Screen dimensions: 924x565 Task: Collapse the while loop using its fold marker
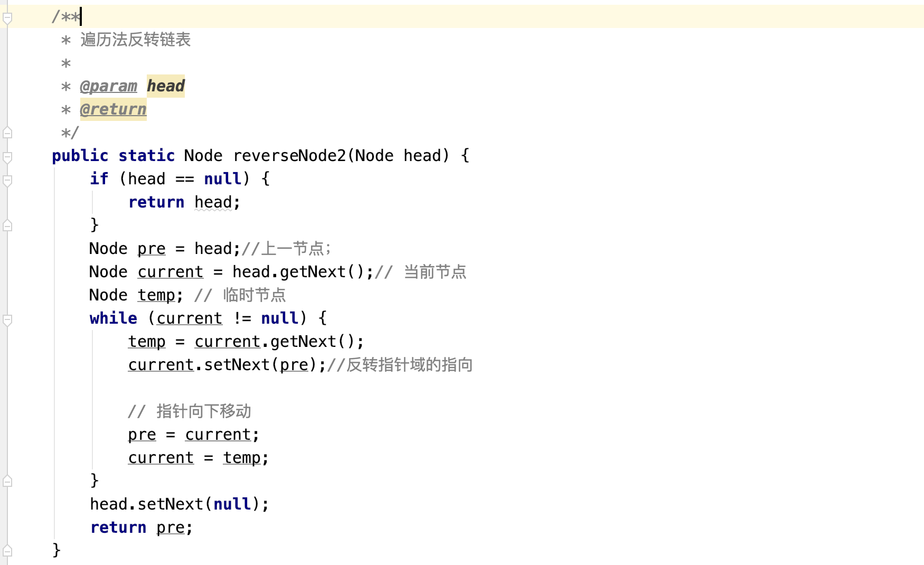click(x=7, y=320)
